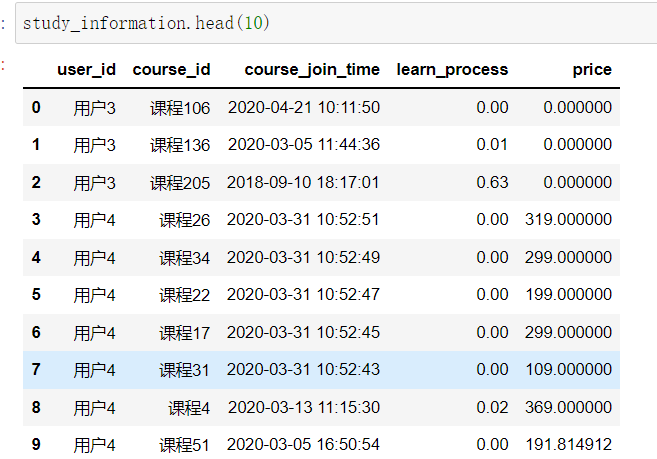Select row index 8 label
This screenshot has width=657, height=459.
click(x=36, y=407)
